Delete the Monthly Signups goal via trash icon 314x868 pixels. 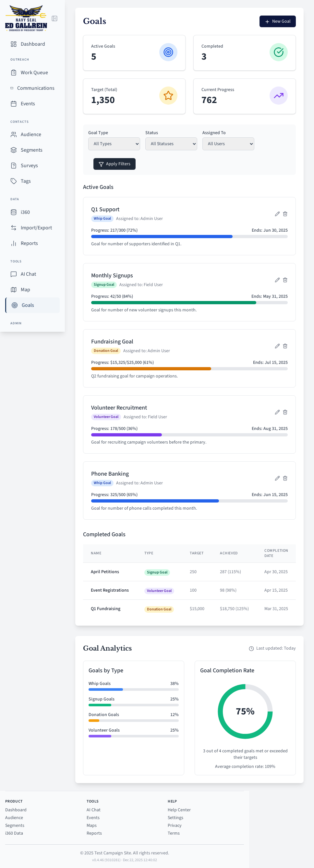point(285,280)
